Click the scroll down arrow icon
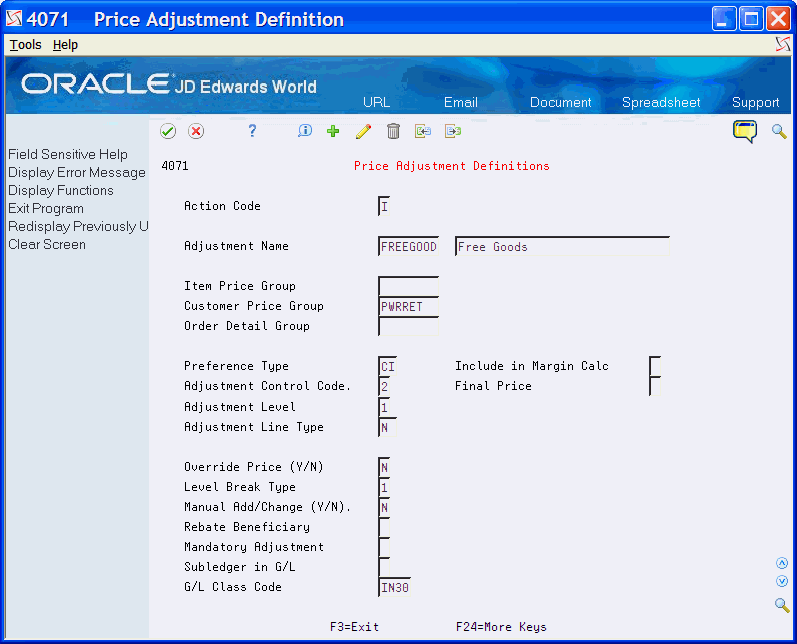 (x=782, y=581)
